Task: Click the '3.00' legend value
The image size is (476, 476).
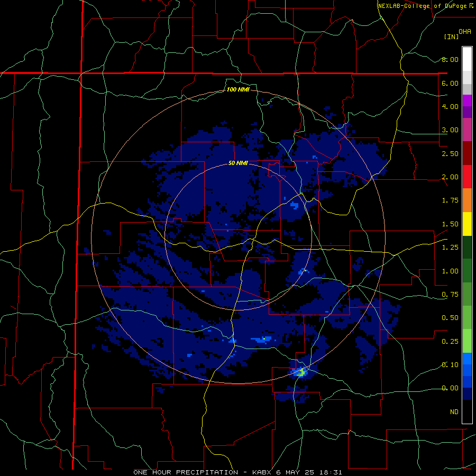Action: 450,130
